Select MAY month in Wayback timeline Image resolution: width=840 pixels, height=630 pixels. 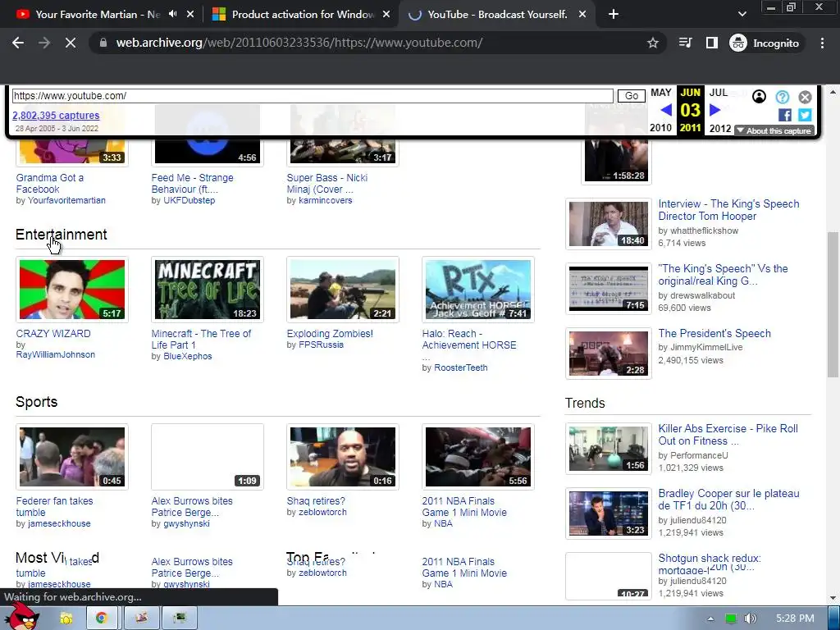click(660, 93)
